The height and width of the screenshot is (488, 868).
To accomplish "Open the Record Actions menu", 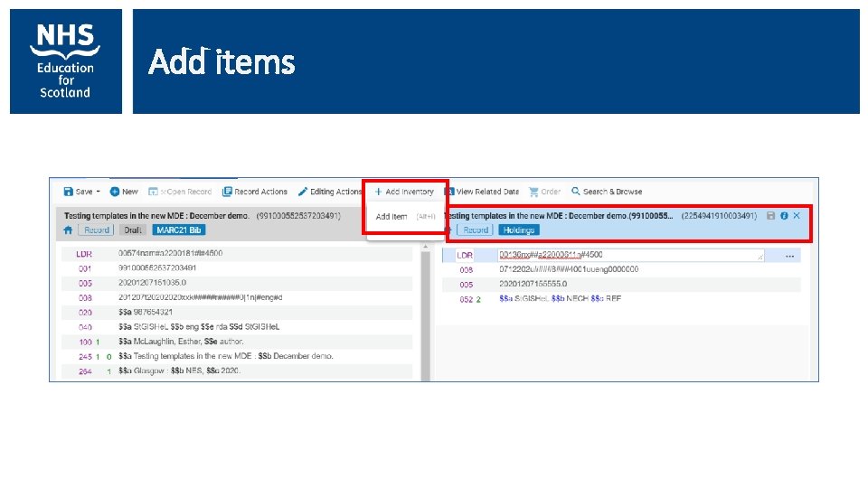I will click(x=255, y=192).
